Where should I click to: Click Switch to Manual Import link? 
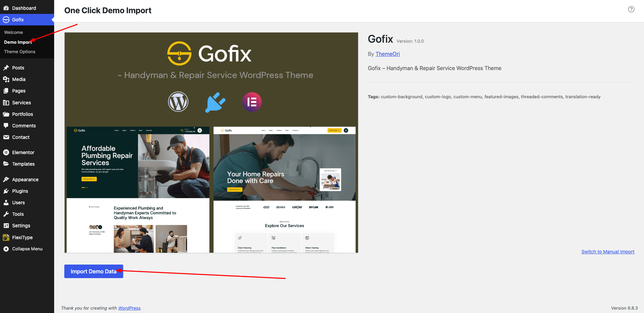pos(608,252)
